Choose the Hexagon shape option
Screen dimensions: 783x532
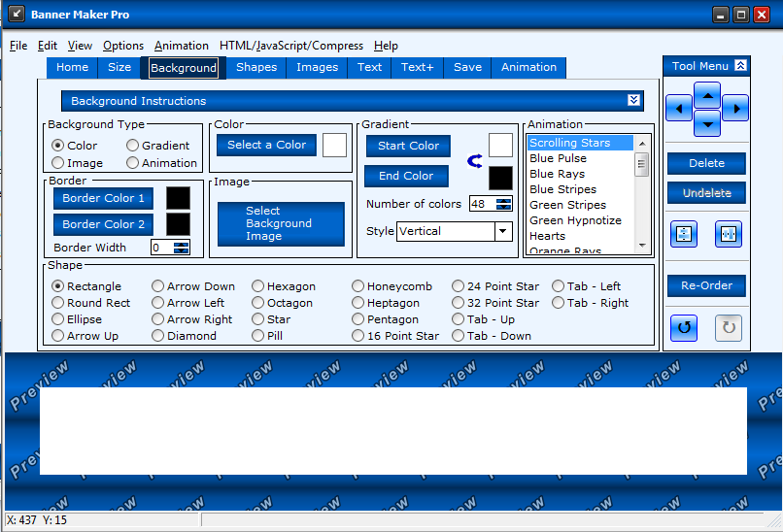284,286
